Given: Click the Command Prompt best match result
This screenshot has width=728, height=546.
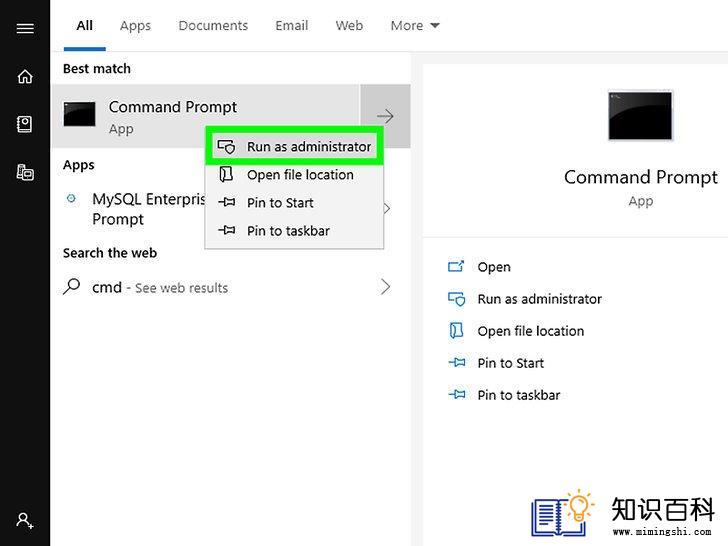Looking at the screenshot, I should [205, 116].
